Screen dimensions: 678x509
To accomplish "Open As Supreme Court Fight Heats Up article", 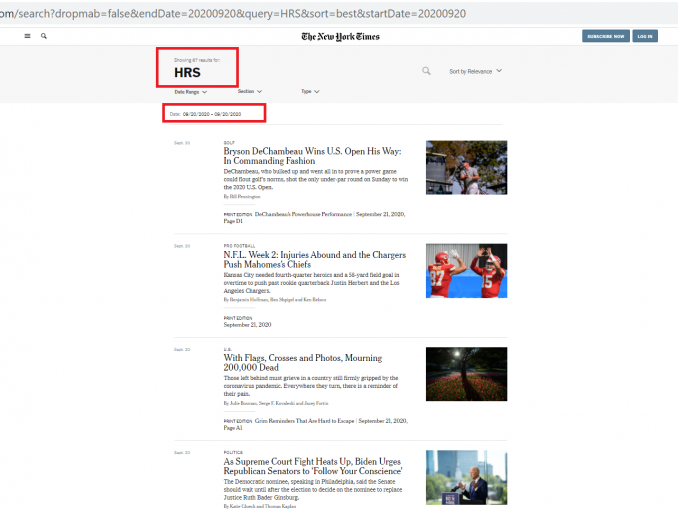I will 313,466.
